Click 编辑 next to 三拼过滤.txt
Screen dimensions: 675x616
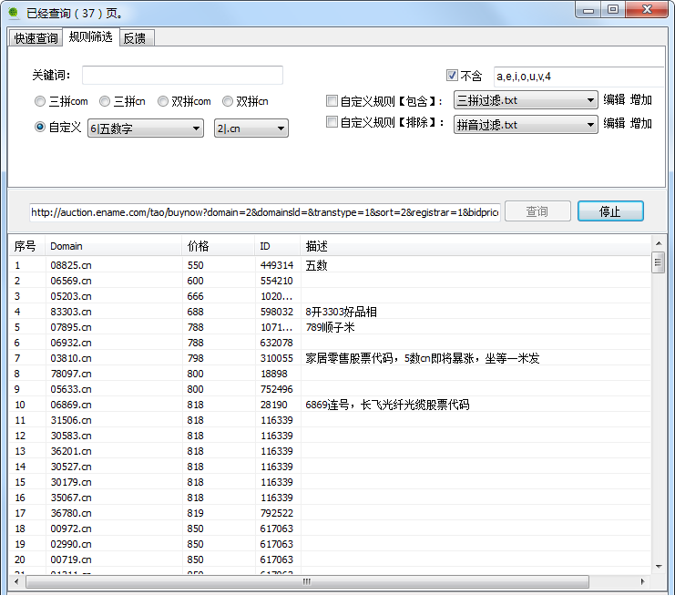pos(614,100)
